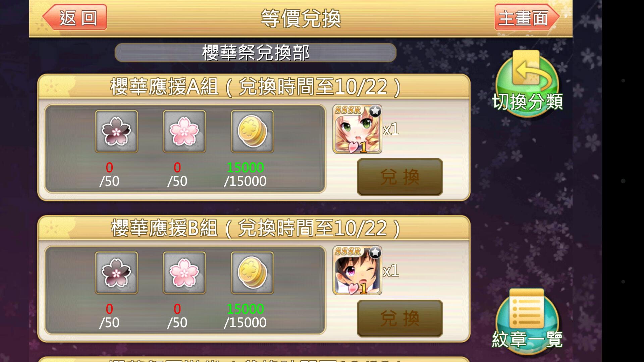The width and height of the screenshot is (644, 362).
Task: Open the 紋章一覽 emblem list
Action: point(527,321)
